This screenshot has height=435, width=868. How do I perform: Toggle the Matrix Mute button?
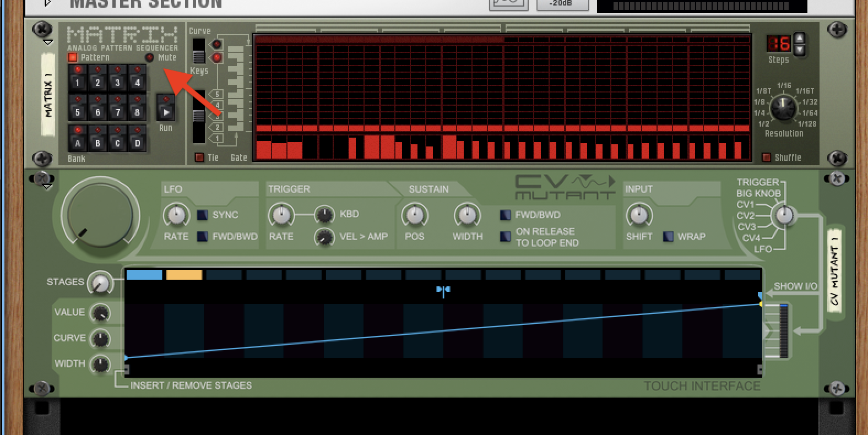pos(149,57)
